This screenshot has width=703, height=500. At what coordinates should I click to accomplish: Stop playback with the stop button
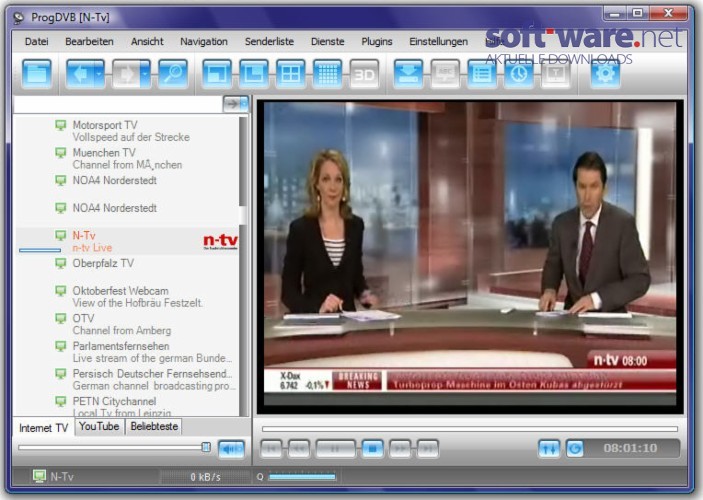point(372,448)
